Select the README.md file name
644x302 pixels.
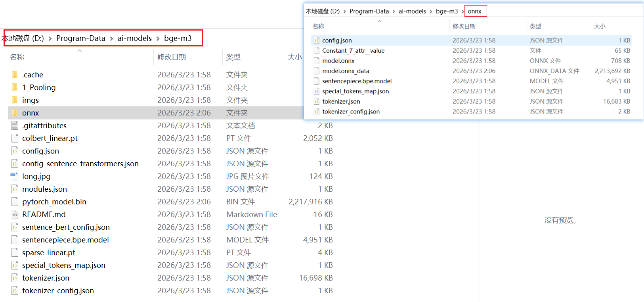[44, 214]
